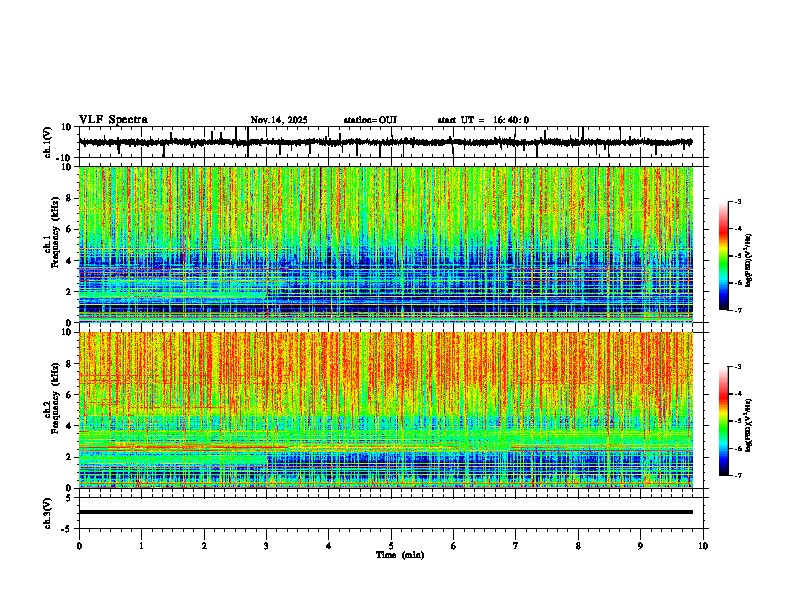Click the "2" kHz tick of ch.2 spectrogram
The height and width of the screenshot is (612, 792).
tap(70, 457)
